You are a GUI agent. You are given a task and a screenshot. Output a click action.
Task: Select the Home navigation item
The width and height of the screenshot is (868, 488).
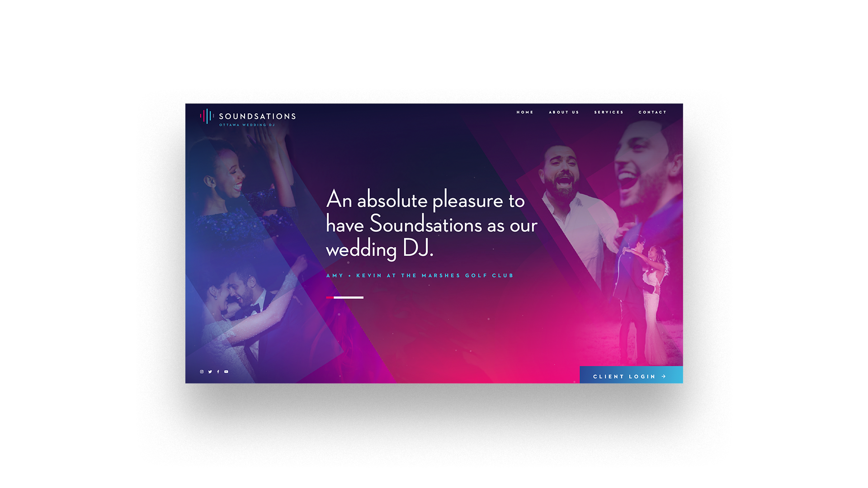coord(524,112)
